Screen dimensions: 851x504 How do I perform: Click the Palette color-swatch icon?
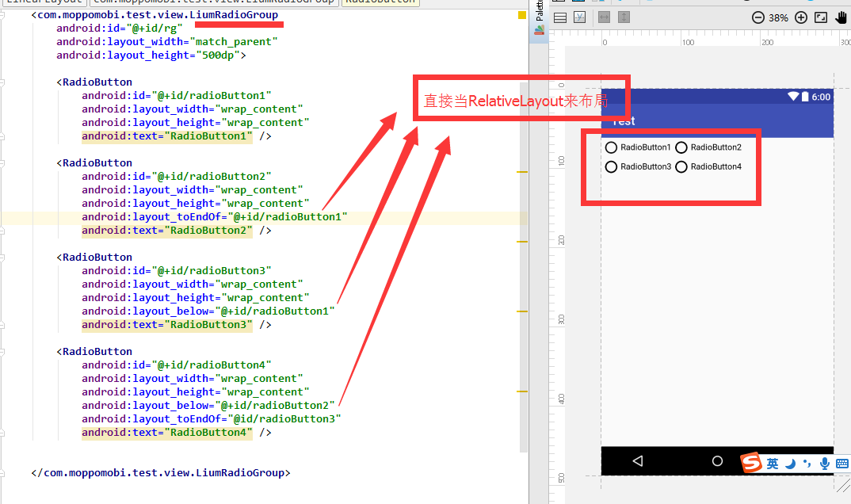[539, 30]
